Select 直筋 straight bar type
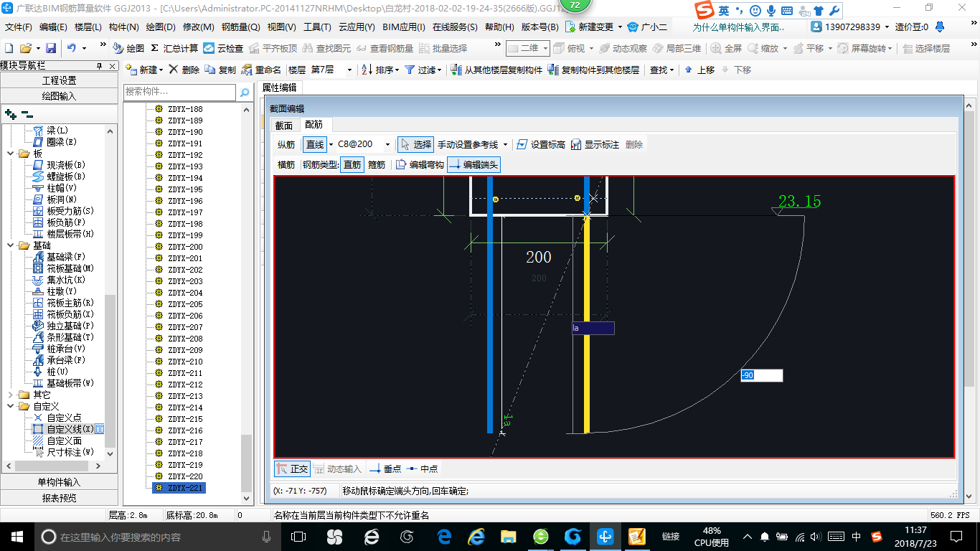980x551 pixels. 352,164
